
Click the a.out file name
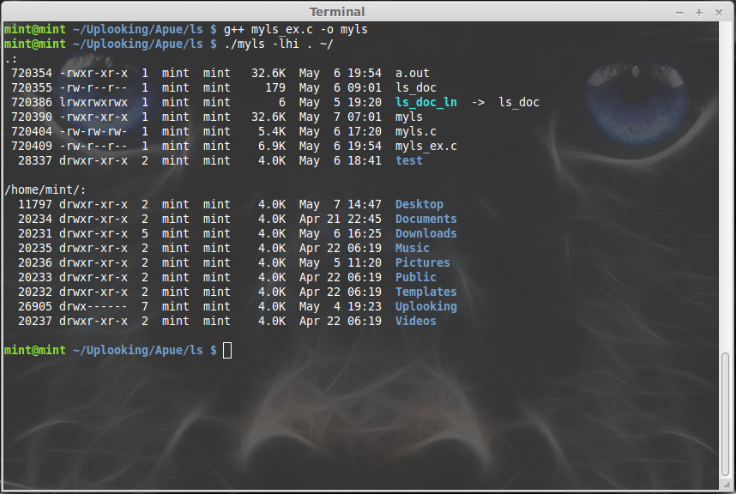point(412,73)
